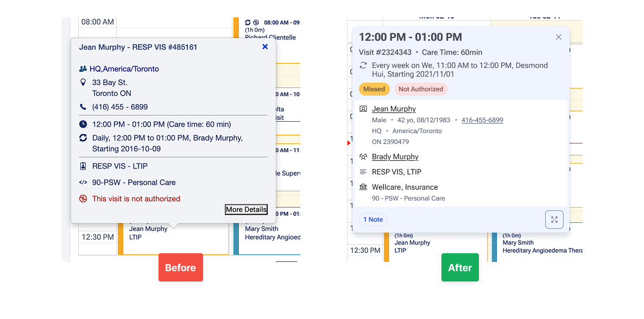Click the phone link 416-455-6899

[x=482, y=120]
